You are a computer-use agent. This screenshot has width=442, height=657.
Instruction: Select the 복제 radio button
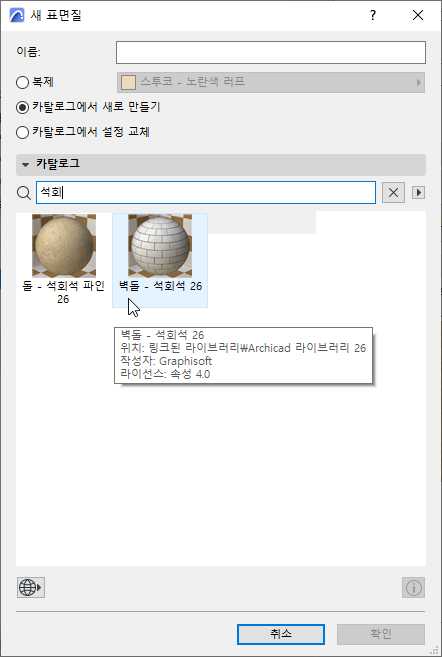[22, 82]
